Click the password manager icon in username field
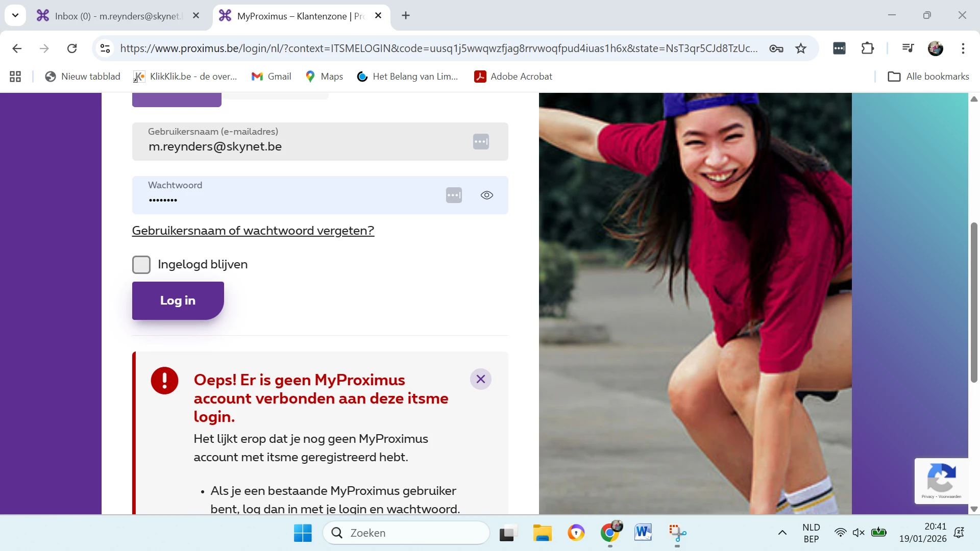 (481, 142)
